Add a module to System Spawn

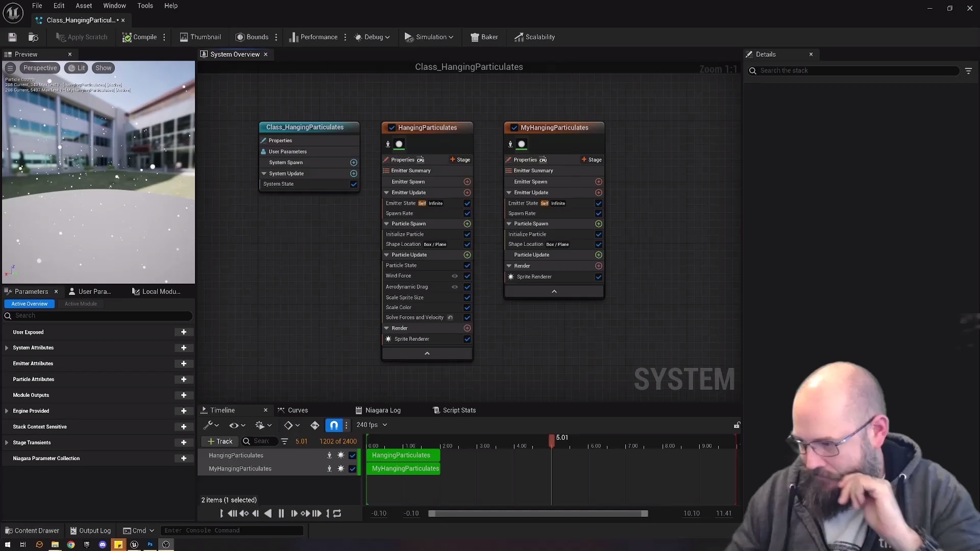coord(354,162)
